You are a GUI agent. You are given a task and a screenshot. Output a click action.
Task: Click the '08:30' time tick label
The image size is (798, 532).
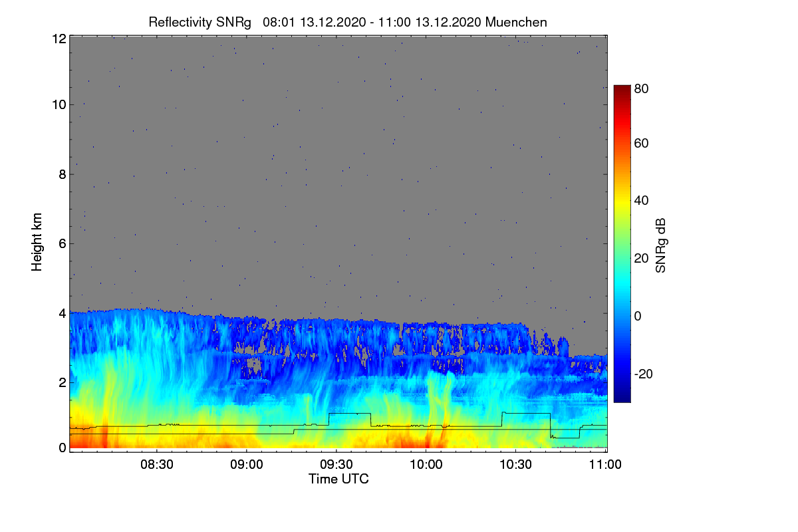click(158, 464)
